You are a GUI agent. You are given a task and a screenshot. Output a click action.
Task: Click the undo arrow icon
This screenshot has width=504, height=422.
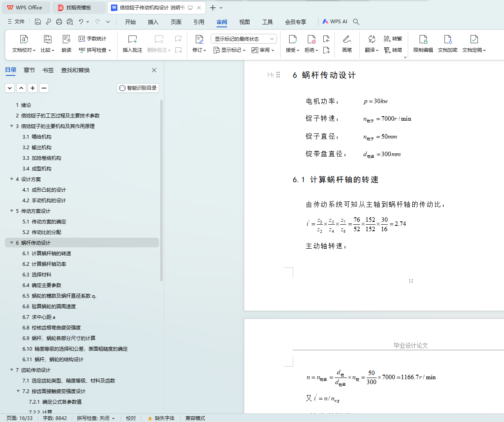coord(81,22)
